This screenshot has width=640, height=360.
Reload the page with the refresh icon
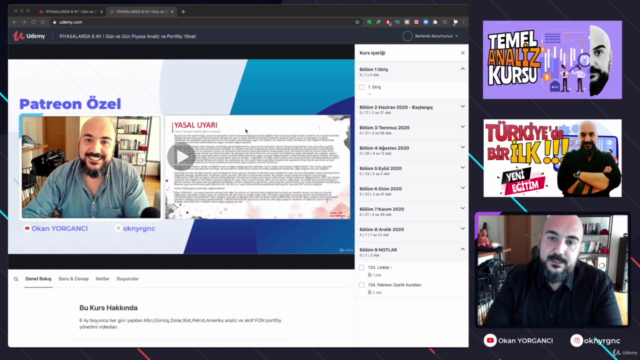(x=33, y=22)
